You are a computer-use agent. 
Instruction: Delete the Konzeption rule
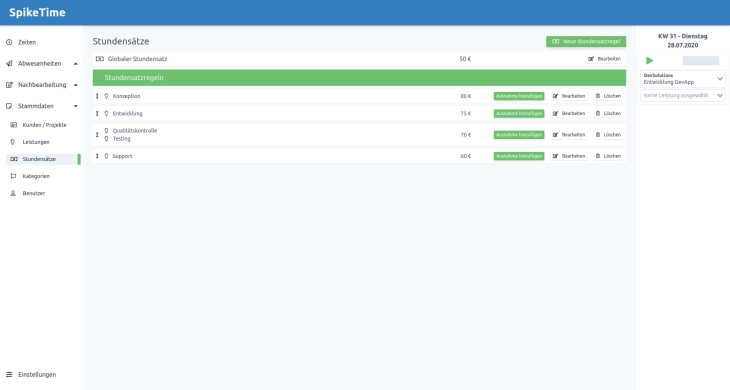click(x=608, y=96)
